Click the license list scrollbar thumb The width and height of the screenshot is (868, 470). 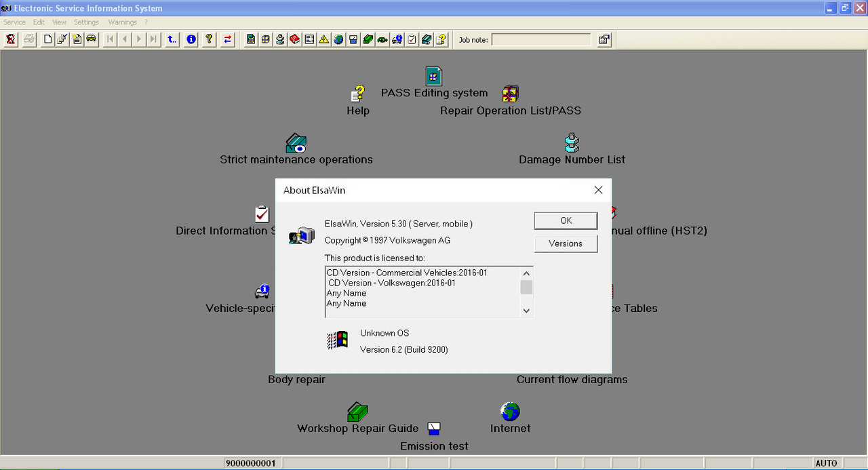coord(526,288)
